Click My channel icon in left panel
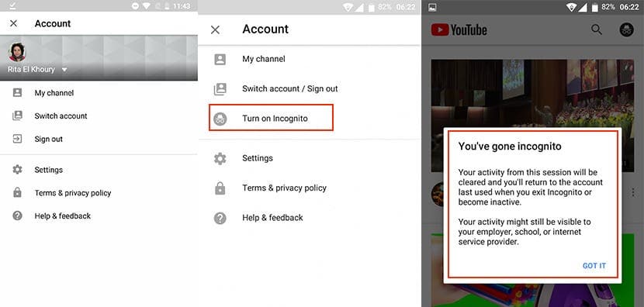This screenshot has width=644, height=307. [17, 93]
